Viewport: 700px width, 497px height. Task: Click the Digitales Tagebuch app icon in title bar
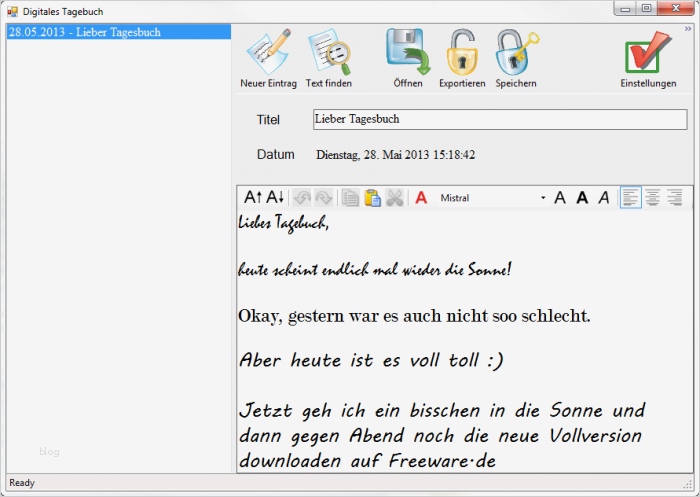point(12,12)
